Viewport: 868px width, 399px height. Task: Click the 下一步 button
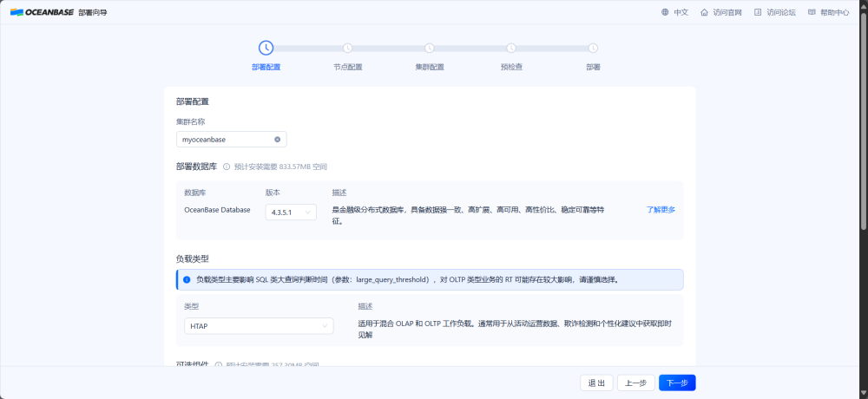pos(677,383)
